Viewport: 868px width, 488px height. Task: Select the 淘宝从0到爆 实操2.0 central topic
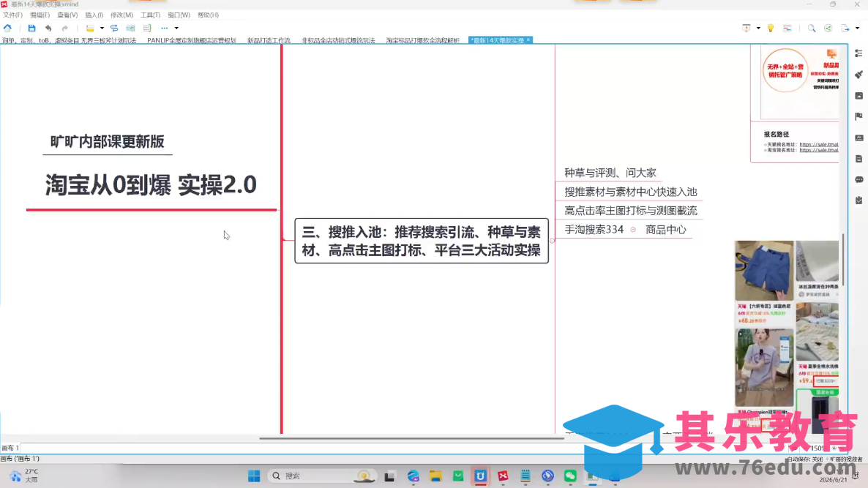pyautogui.click(x=151, y=185)
